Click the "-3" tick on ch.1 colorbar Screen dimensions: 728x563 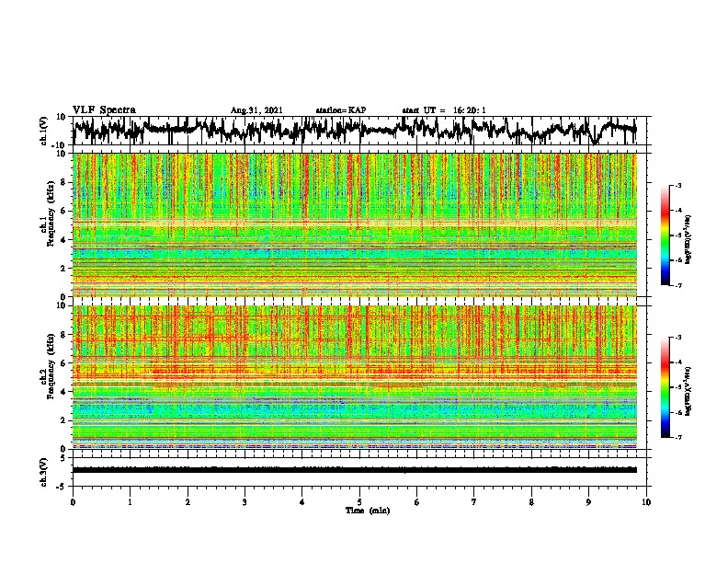(x=677, y=186)
